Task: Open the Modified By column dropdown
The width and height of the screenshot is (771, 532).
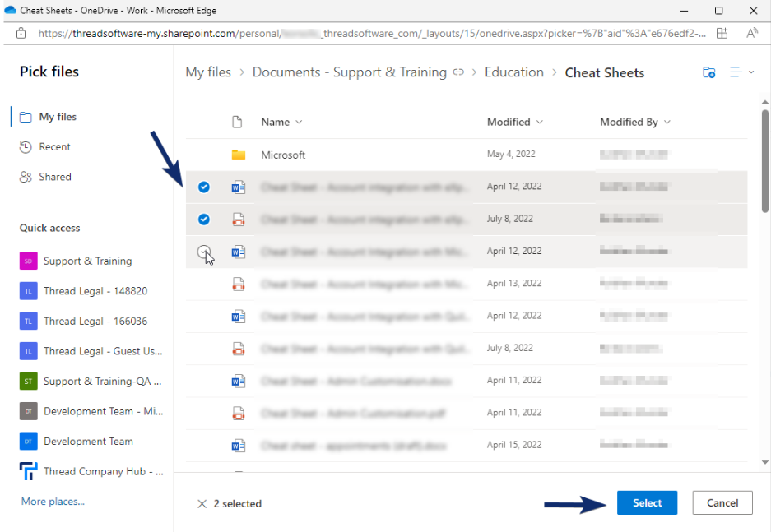Action: coord(667,122)
